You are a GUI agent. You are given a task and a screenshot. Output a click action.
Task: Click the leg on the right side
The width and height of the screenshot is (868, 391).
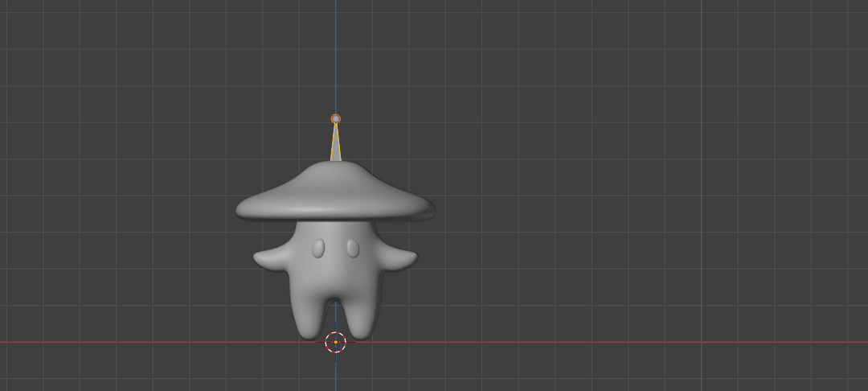[361, 318]
